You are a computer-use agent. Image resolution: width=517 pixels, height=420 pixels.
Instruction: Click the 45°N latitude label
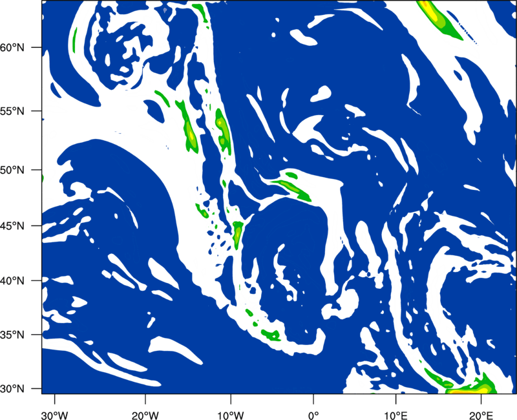[x=12, y=226]
